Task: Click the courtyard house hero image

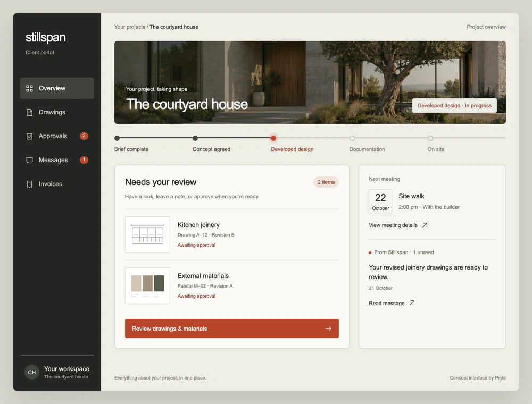Action: [x=310, y=82]
